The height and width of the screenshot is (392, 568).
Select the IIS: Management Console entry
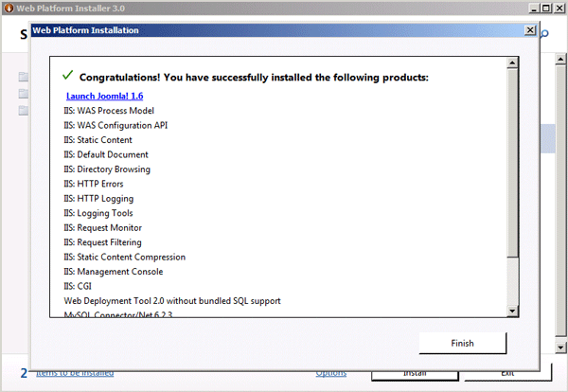pyautogui.click(x=114, y=272)
